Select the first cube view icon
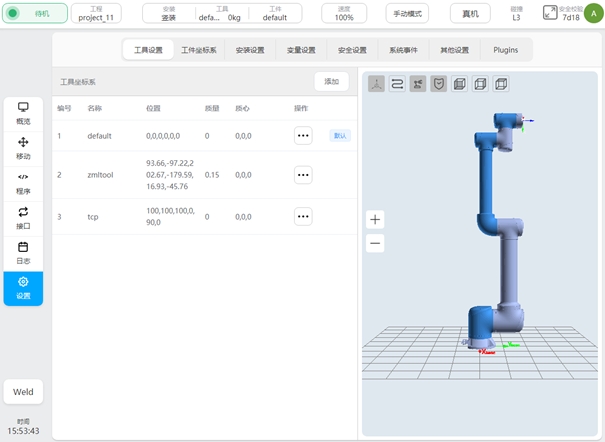Viewport: 605px width, 442px height. click(459, 84)
